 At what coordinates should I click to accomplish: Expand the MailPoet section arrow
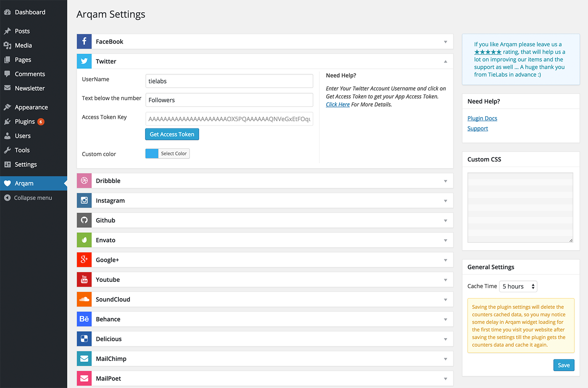point(445,379)
